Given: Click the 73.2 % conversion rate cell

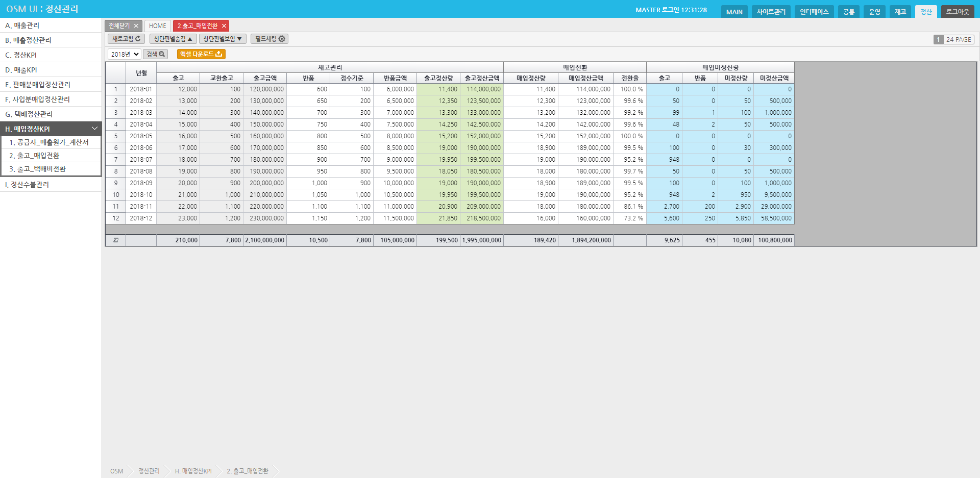Looking at the screenshot, I should pyautogui.click(x=630, y=218).
